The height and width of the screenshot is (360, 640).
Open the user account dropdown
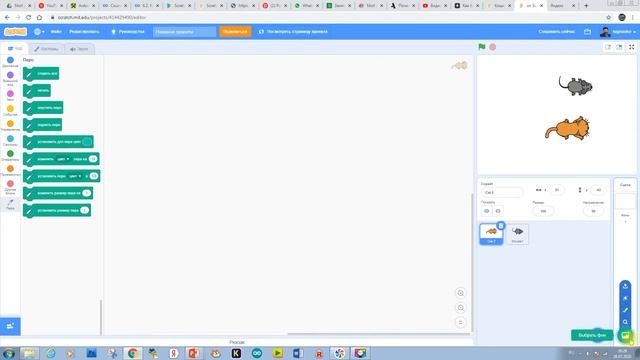pyautogui.click(x=618, y=31)
